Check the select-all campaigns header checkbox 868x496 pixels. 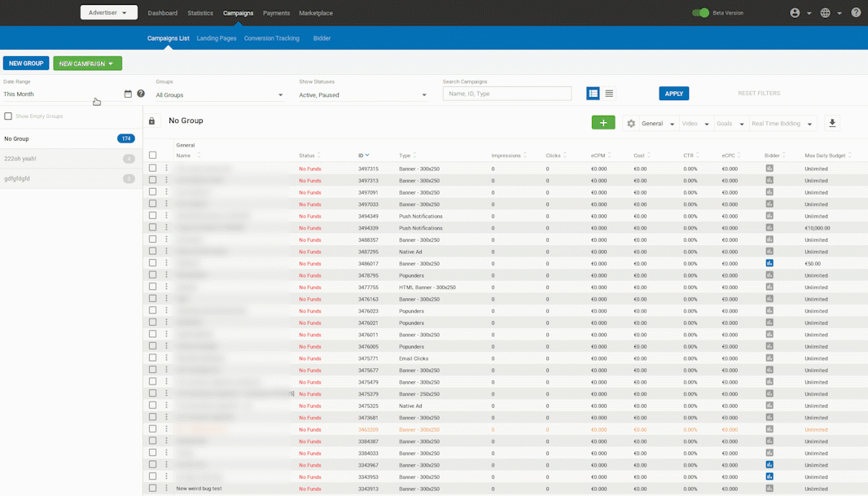pyautogui.click(x=152, y=155)
